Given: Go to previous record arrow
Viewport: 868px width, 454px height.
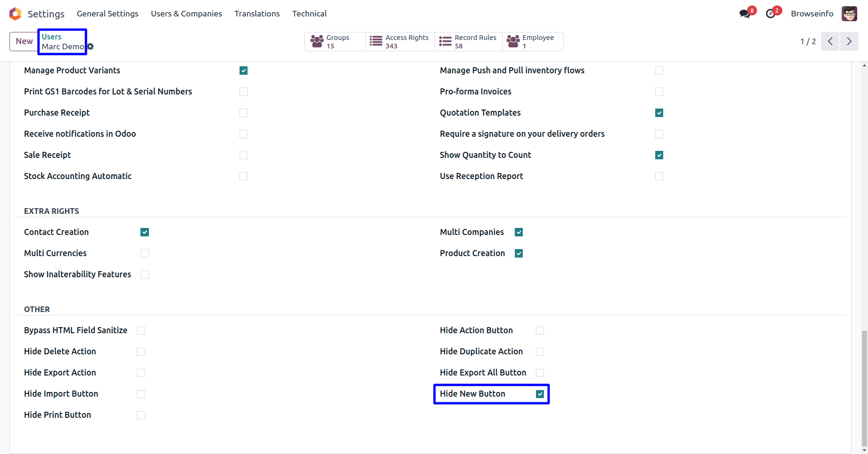Looking at the screenshot, I should [x=830, y=41].
